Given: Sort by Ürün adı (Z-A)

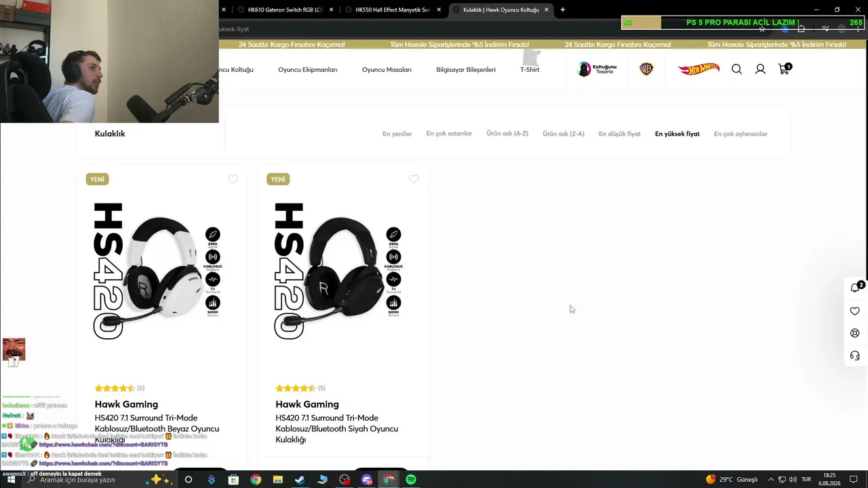Looking at the screenshot, I should 563,134.
